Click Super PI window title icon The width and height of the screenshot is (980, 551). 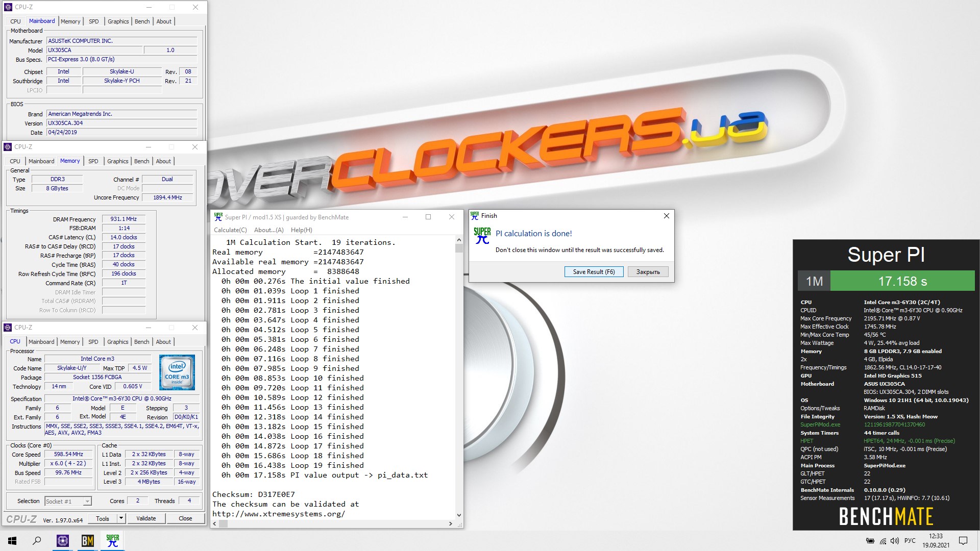pos(218,217)
